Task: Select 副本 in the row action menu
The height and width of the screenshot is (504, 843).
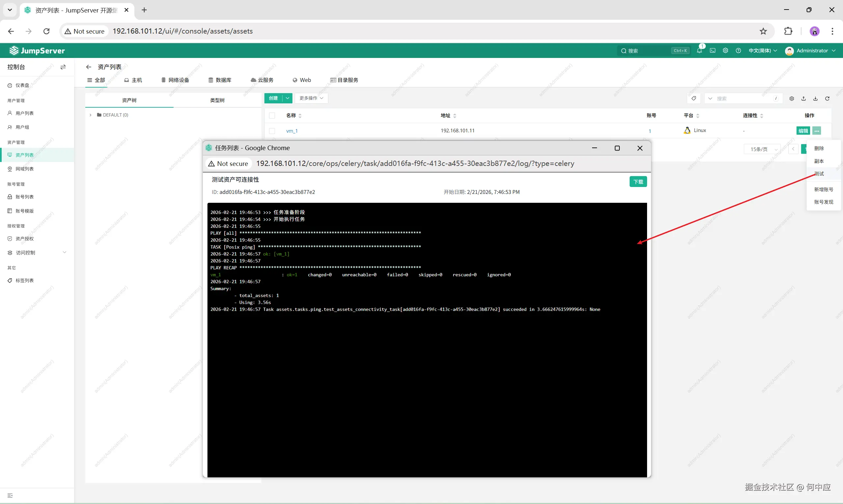Action: 819,161
